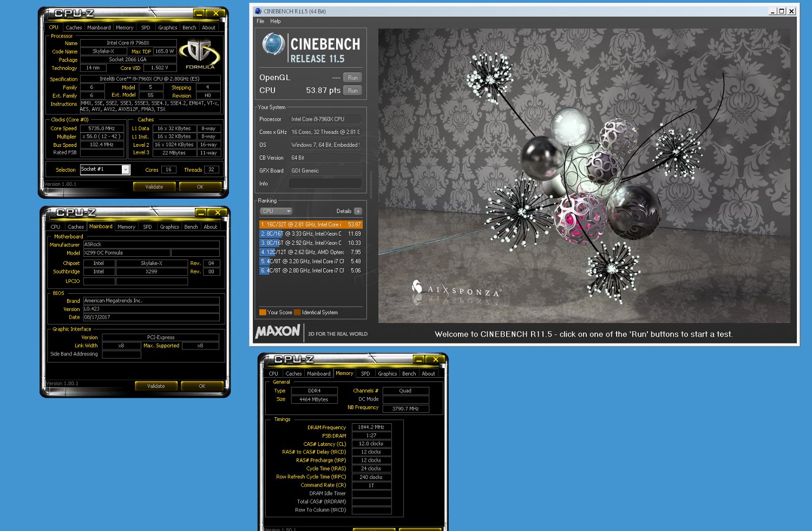Viewport: 812px width, 531px height.
Task: Switch to CPU tab in Memory CPU-Z window
Action: [273, 374]
